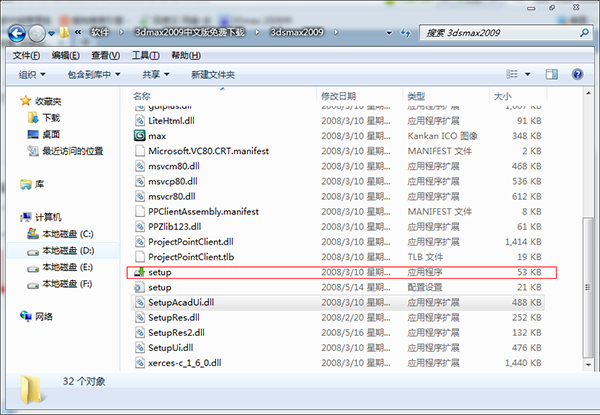Open the 文件(F) menu
The height and width of the screenshot is (415, 600).
(26, 56)
